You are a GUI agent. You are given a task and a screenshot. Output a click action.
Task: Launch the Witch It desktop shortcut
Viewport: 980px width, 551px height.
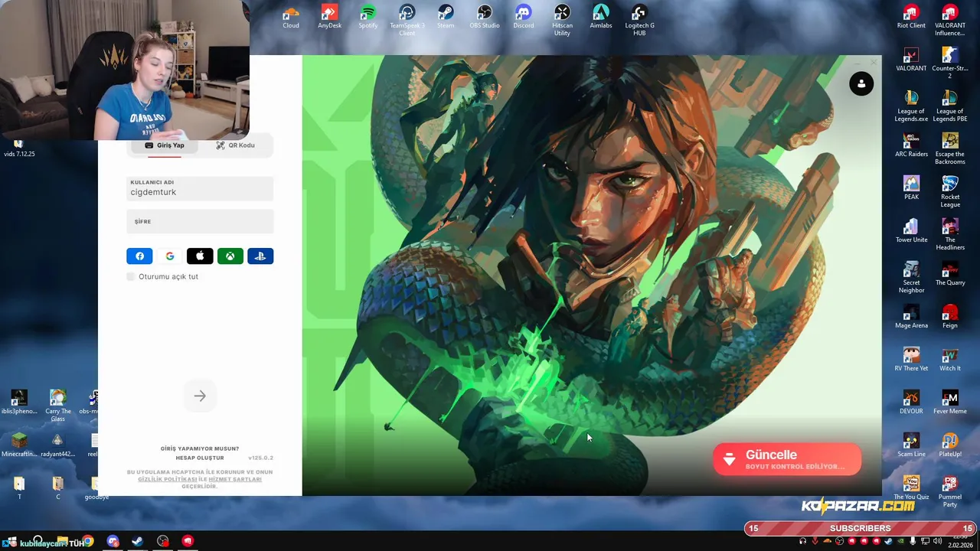coord(950,360)
